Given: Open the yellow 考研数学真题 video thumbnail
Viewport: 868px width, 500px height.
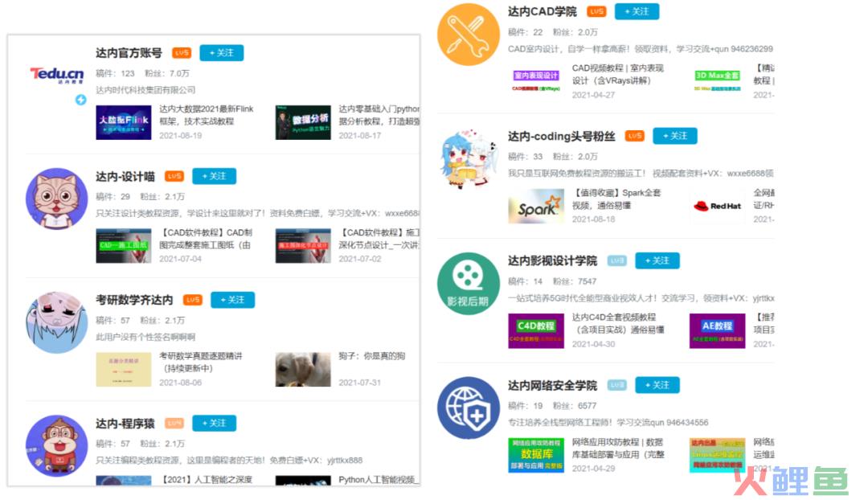Looking at the screenshot, I should coord(124,369).
